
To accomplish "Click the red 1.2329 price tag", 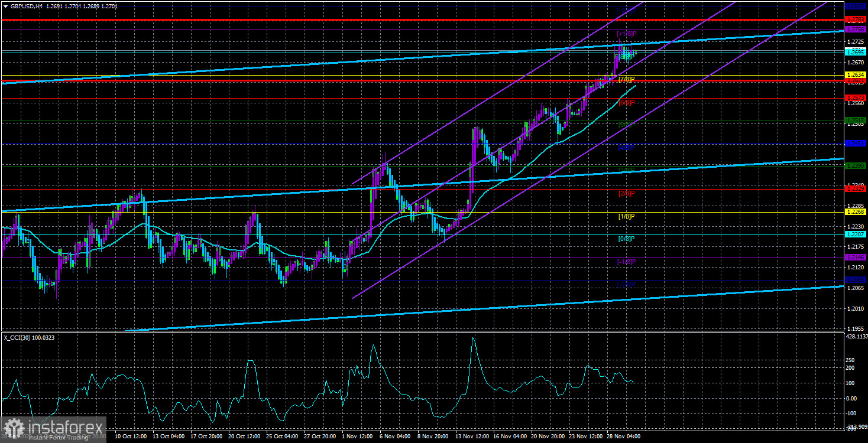I will (856, 189).
